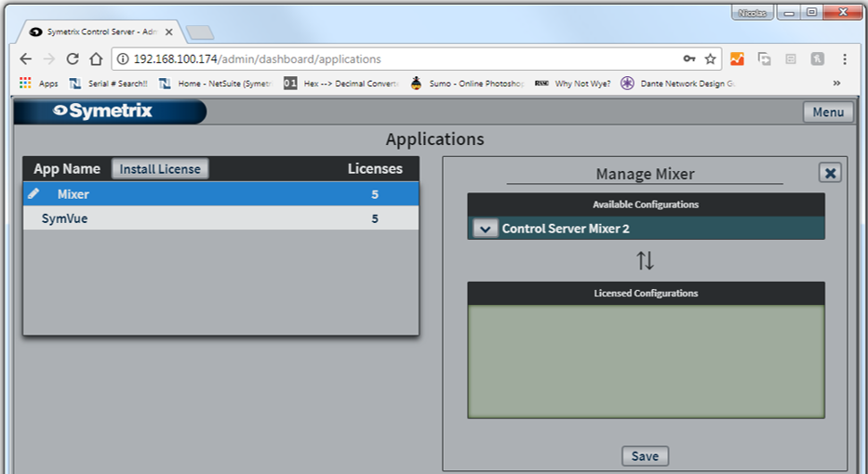Click the browser forward arrow
The height and width of the screenshot is (474, 868).
point(49,59)
